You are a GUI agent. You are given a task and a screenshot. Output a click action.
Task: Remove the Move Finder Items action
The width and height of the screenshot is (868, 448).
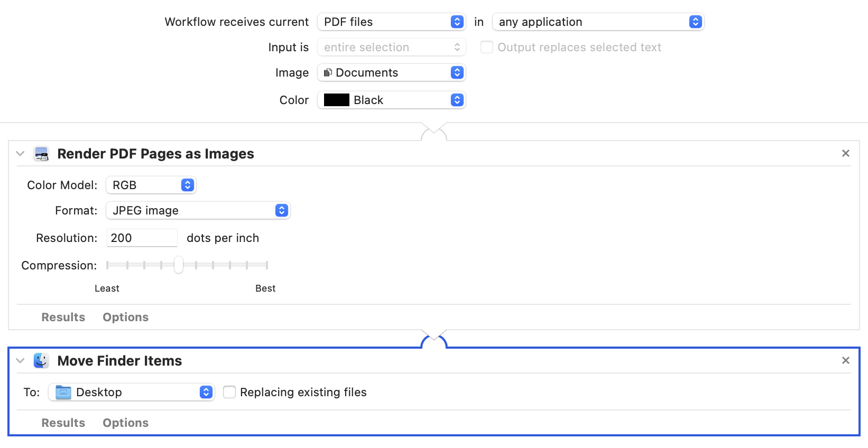pos(846,360)
